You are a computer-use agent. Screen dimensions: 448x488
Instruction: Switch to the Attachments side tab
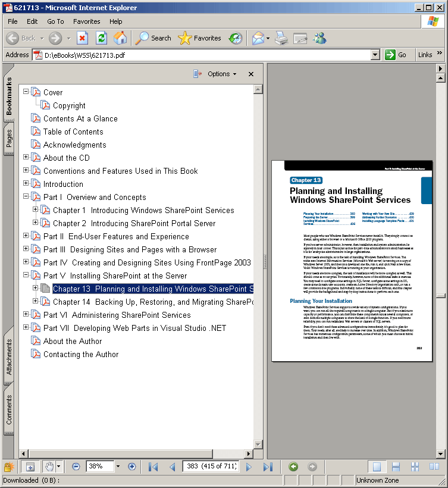(x=9, y=356)
